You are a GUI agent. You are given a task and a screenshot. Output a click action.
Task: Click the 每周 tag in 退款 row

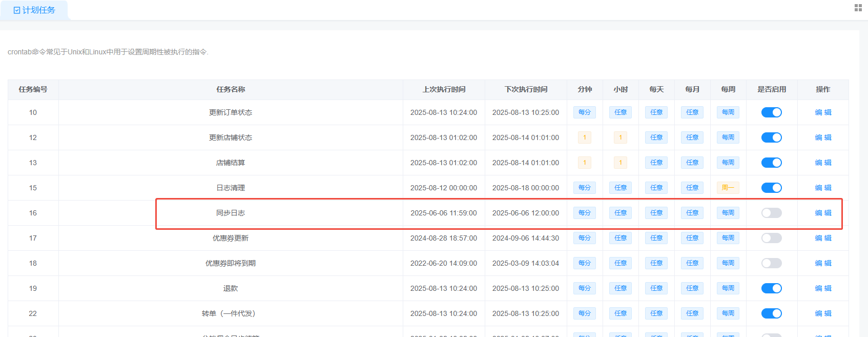tap(728, 288)
